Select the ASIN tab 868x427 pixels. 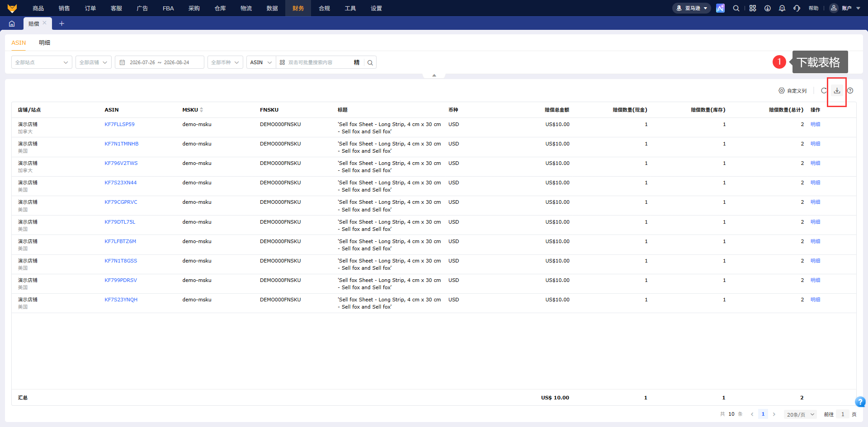click(x=19, y=42)
